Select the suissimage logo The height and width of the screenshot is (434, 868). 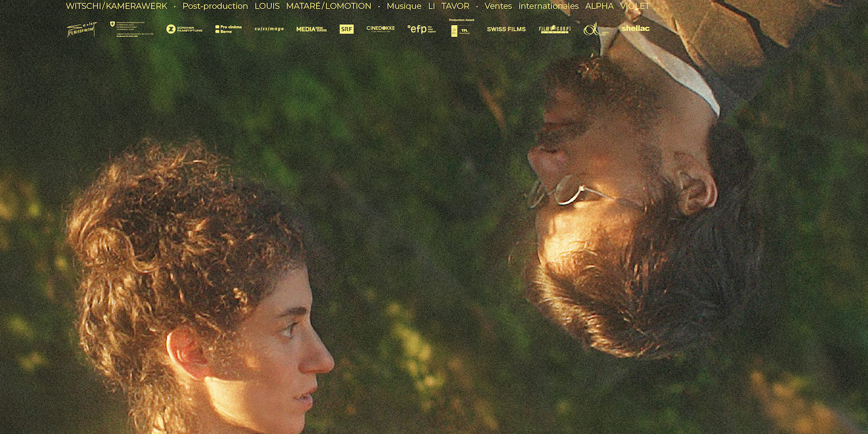click(x=269, y=29)
